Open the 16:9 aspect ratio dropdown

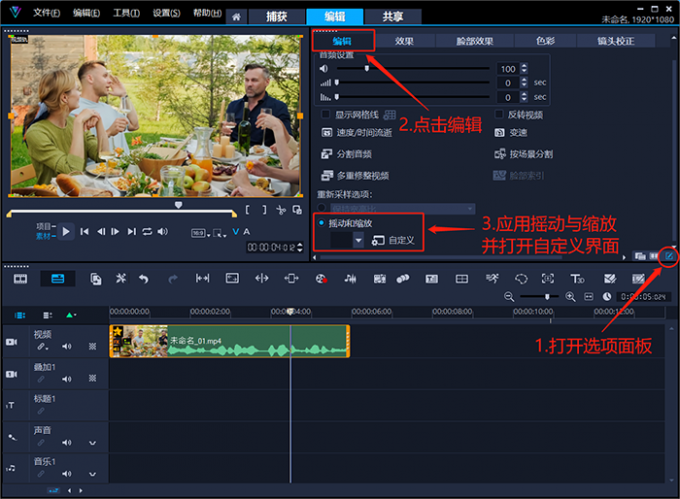point(200,233)
